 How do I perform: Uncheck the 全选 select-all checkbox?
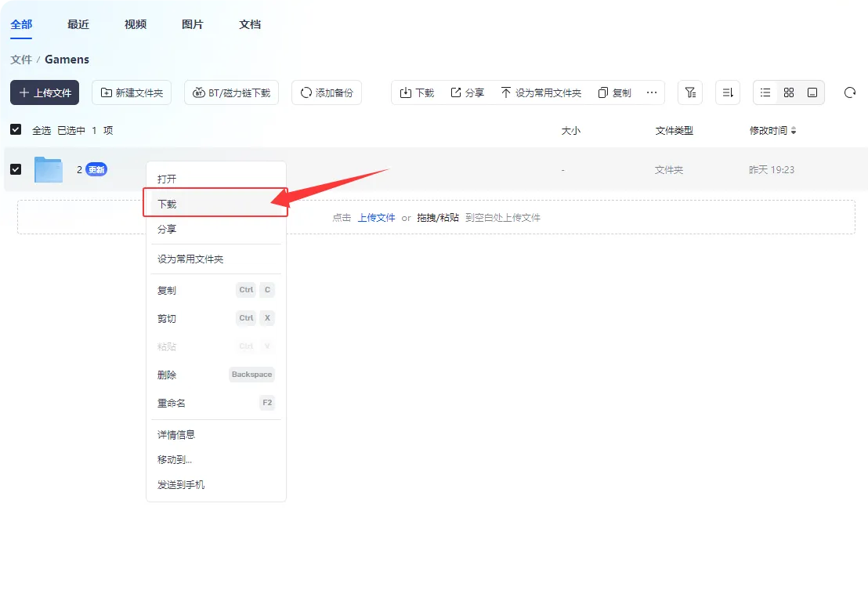pos(16,129)
